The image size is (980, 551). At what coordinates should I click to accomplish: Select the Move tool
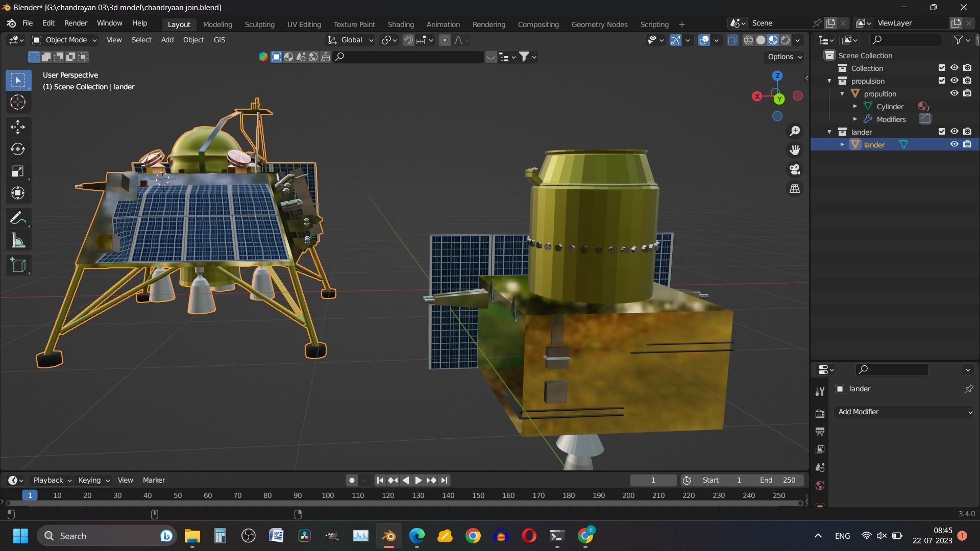point(18,127)
